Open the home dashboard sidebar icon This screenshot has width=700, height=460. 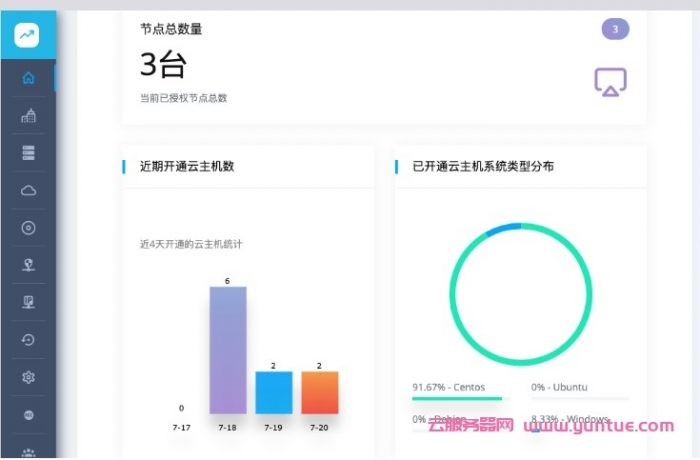point(28,78)
